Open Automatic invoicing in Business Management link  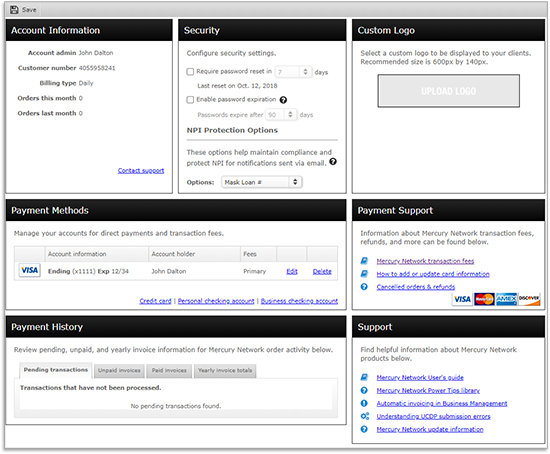coord(442,403)
